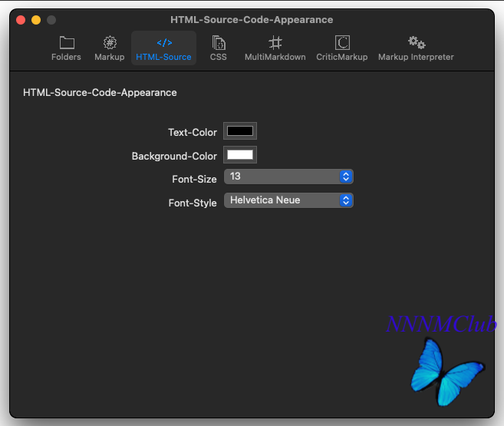Image resolution: width=504 pixels, height=426 pixels.
Task: Minimize the window with yellow button
Action: point(36,20)
